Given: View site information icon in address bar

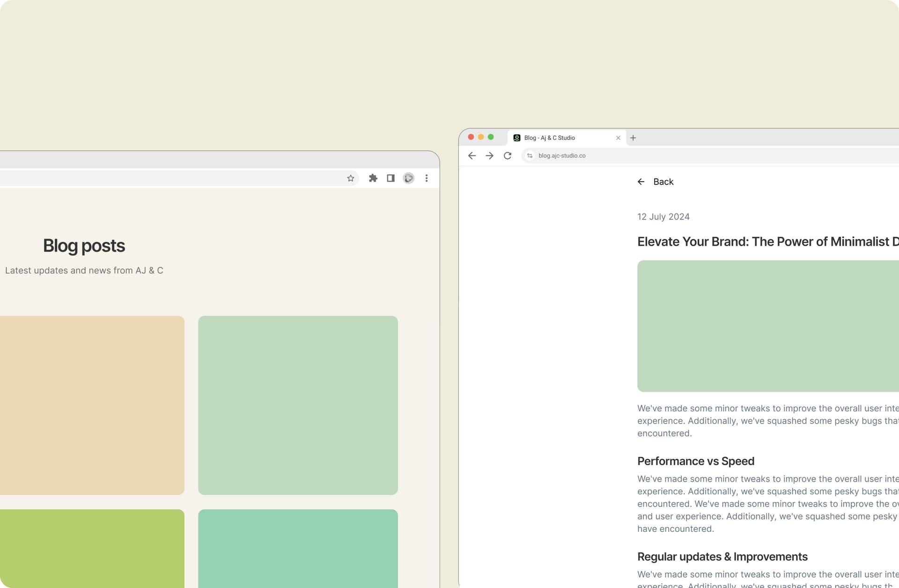Looking at the screenshot, I should [530, 155].
